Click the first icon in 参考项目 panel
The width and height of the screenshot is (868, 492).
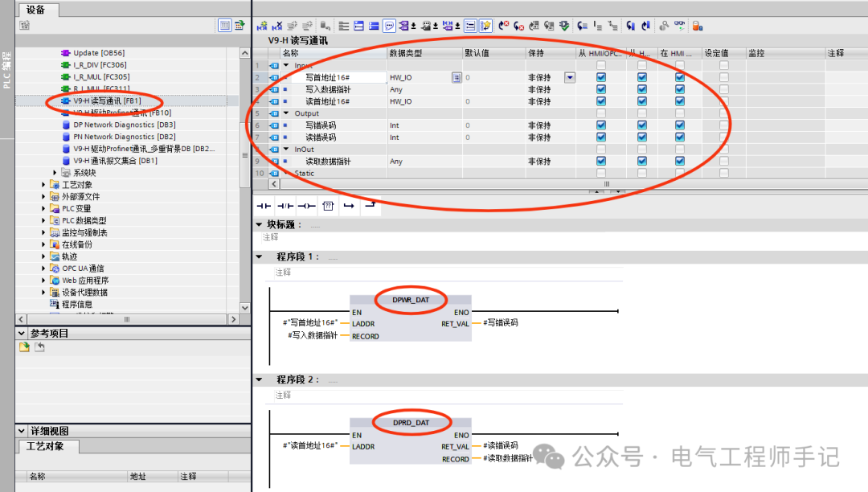[24, 347]
